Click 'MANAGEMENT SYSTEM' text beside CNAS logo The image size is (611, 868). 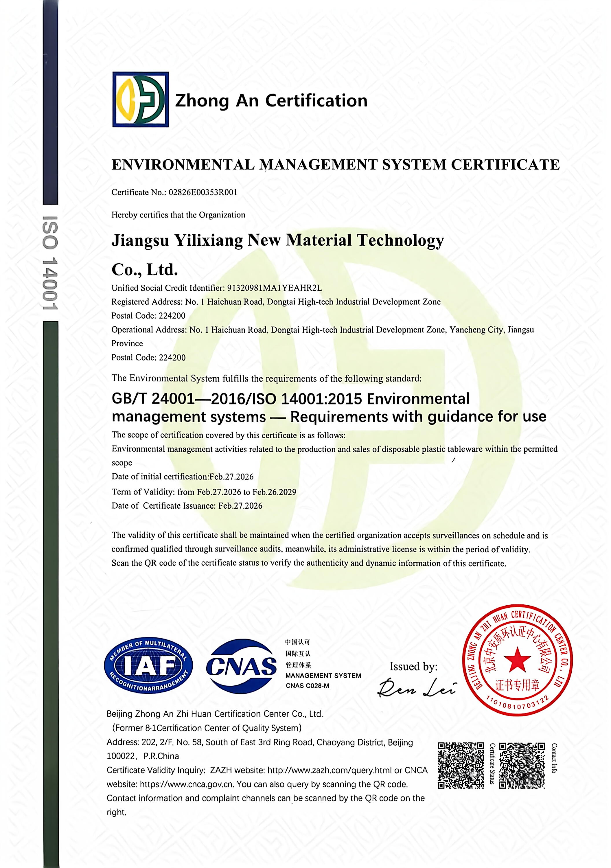(x=323, y=676)
